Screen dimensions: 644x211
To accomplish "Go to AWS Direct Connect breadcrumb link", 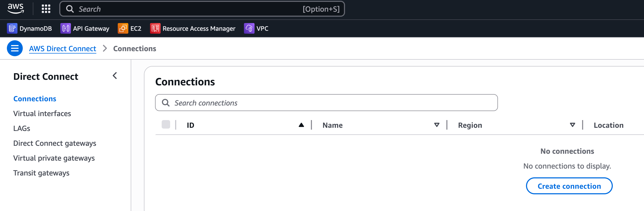I will coord(63,49).
